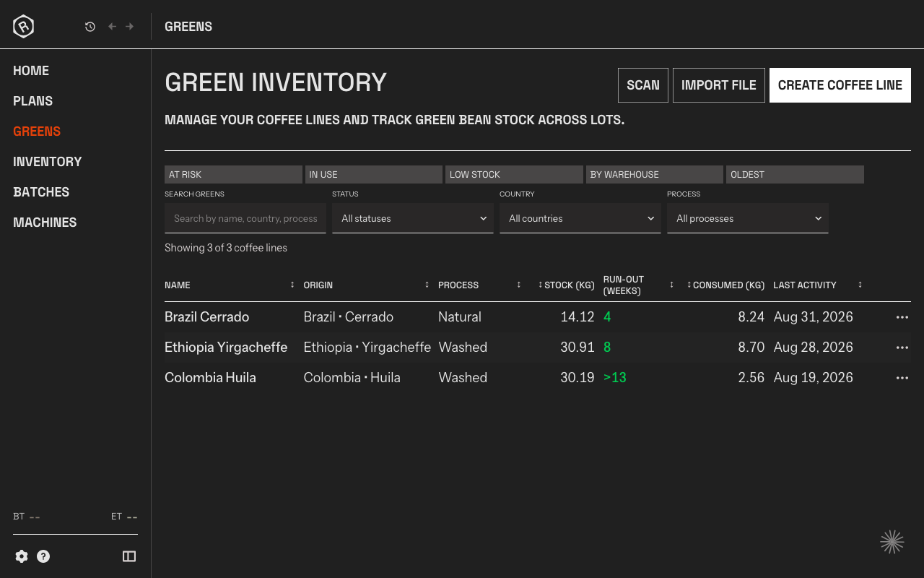Viewport: 924px width, 578px height.
Task: Open the All processes dropdown
Action: 748,218
